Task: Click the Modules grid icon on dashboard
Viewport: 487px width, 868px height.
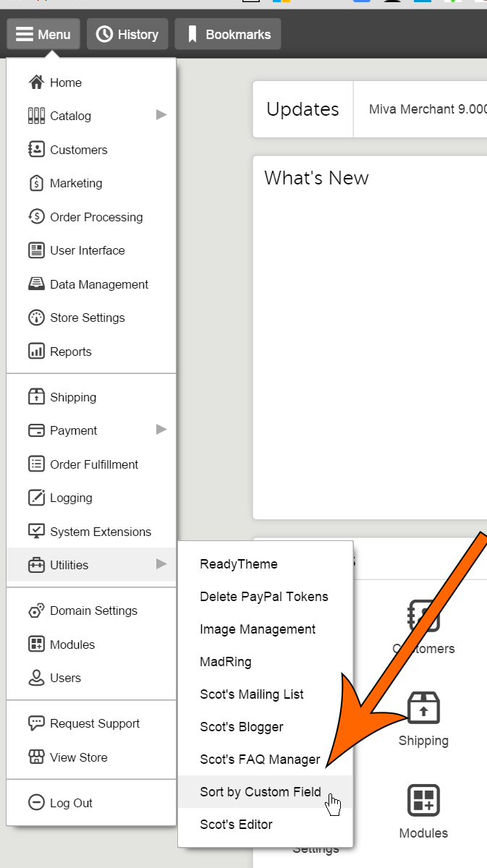Action: click(x=423, y=801)
